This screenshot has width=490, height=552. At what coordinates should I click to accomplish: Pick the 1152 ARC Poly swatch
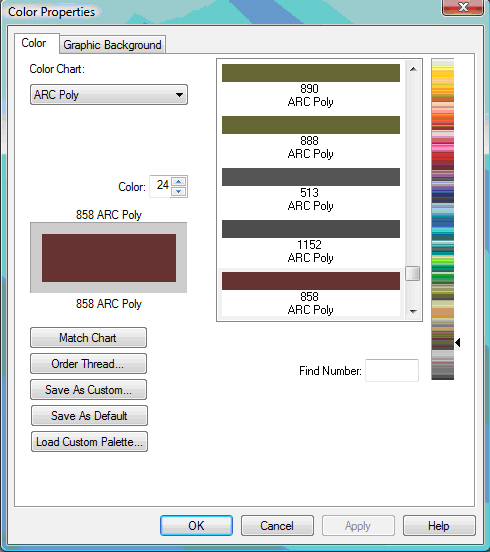(311, 242)
